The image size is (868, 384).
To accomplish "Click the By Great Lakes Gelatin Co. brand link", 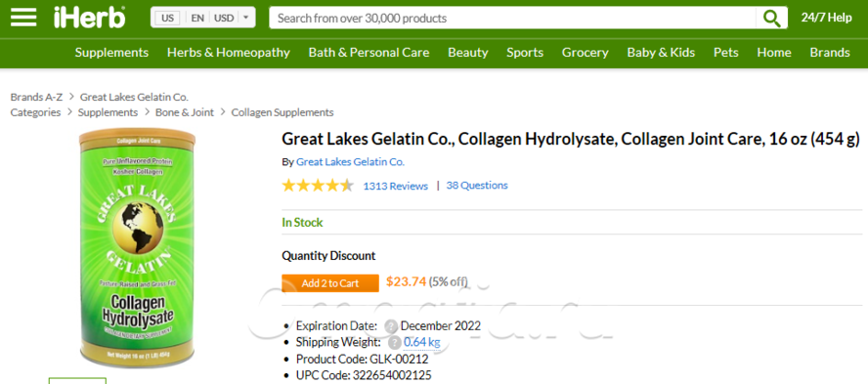I will [350, 162].
